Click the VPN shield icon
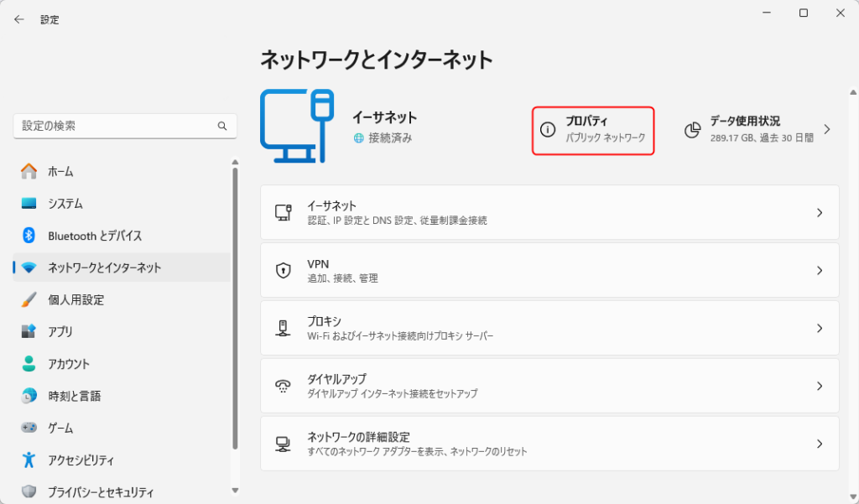 click(x=284, y=271)
